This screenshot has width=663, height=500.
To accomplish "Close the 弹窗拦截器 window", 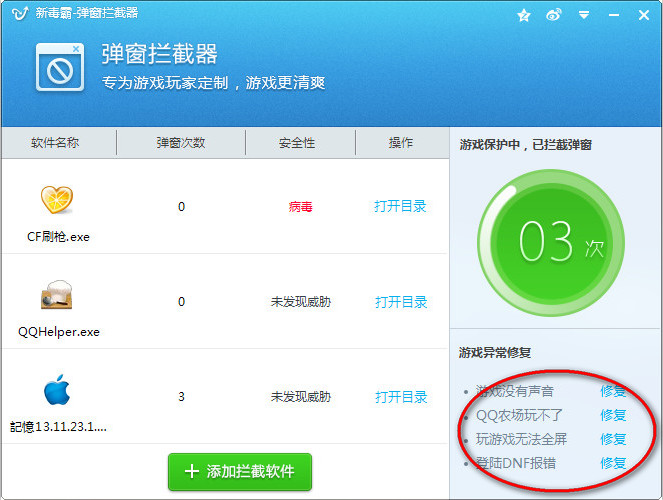I will click(x=644, y=16).
